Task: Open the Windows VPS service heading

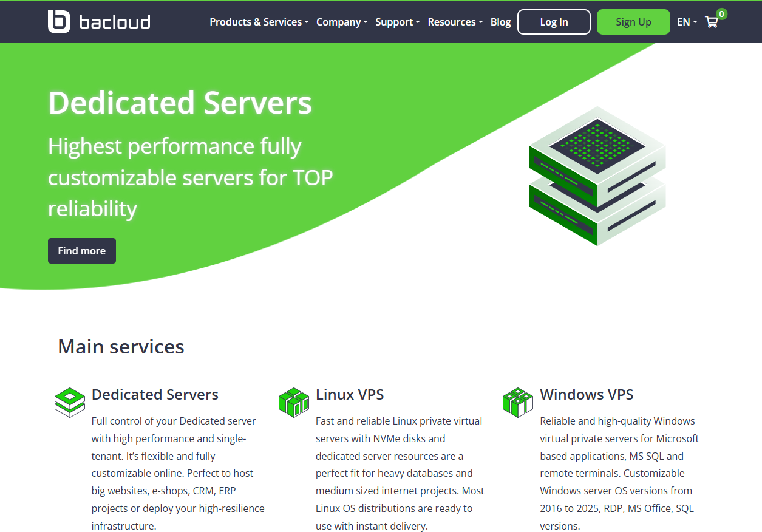Action: (587, 394)
